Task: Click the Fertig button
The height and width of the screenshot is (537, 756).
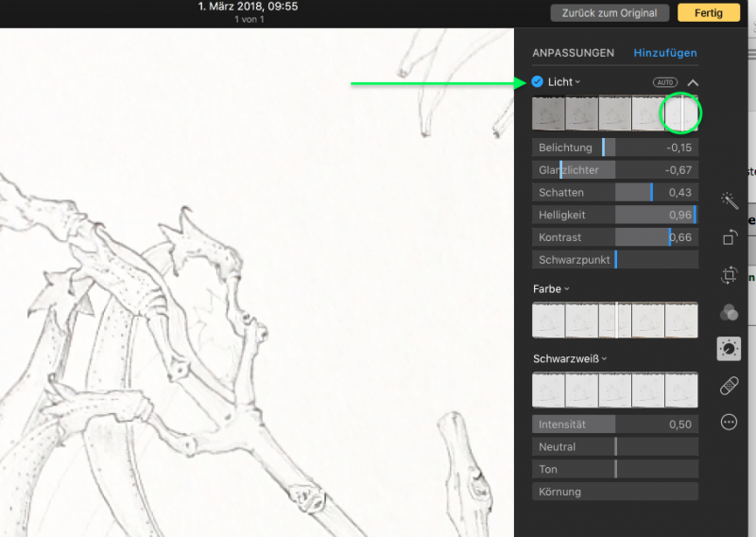Action: click(x=701, y=12)
